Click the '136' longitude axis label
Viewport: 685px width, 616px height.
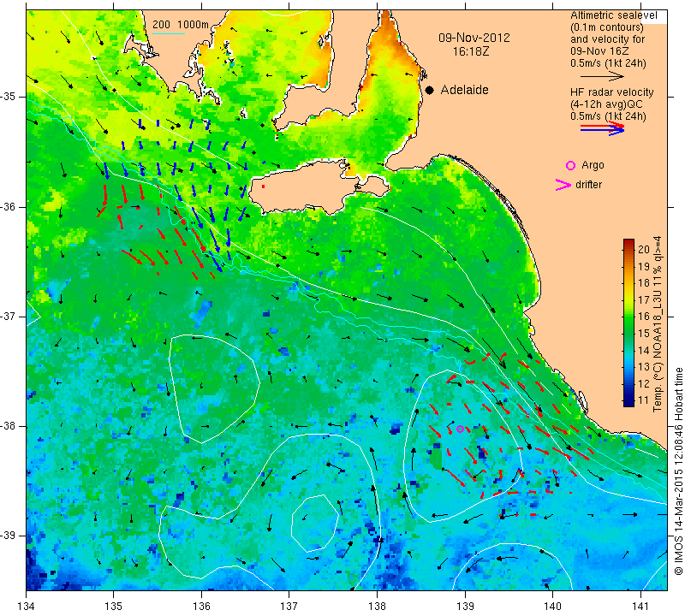[x=202, y=606]
